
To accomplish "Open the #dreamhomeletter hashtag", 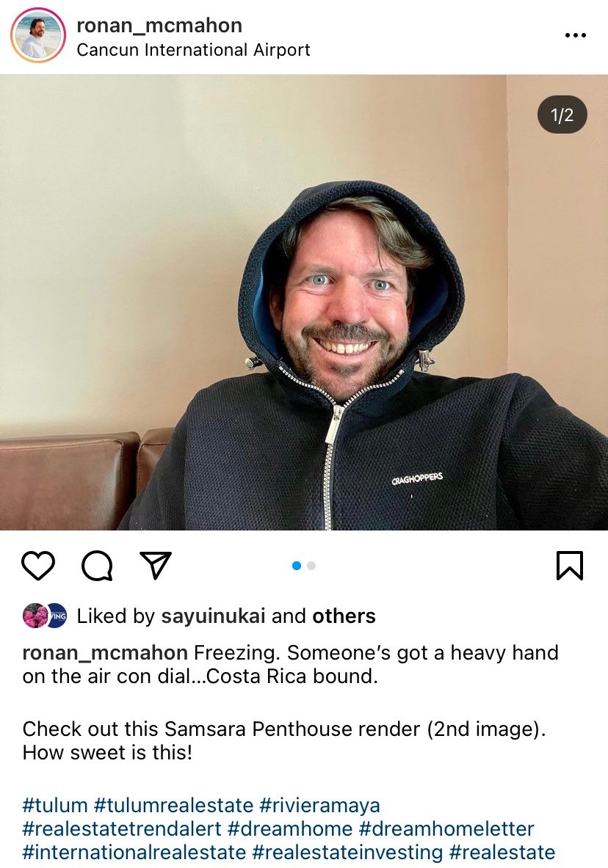I will click(446, 828).
